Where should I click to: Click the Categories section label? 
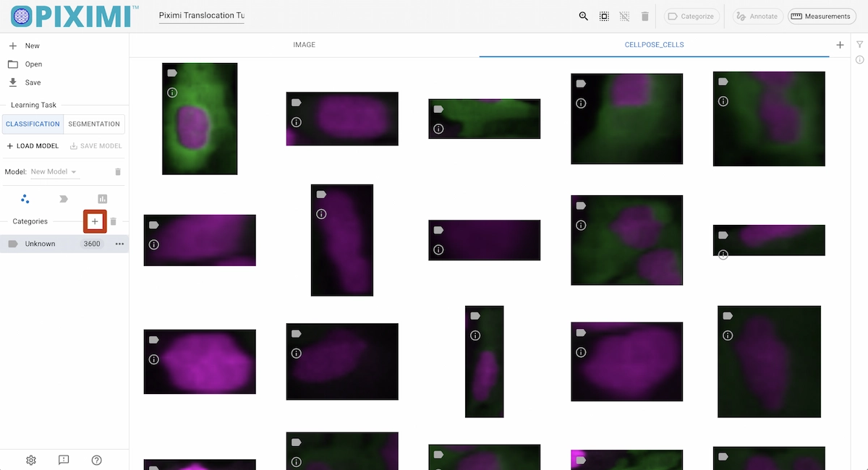[30, 221]
